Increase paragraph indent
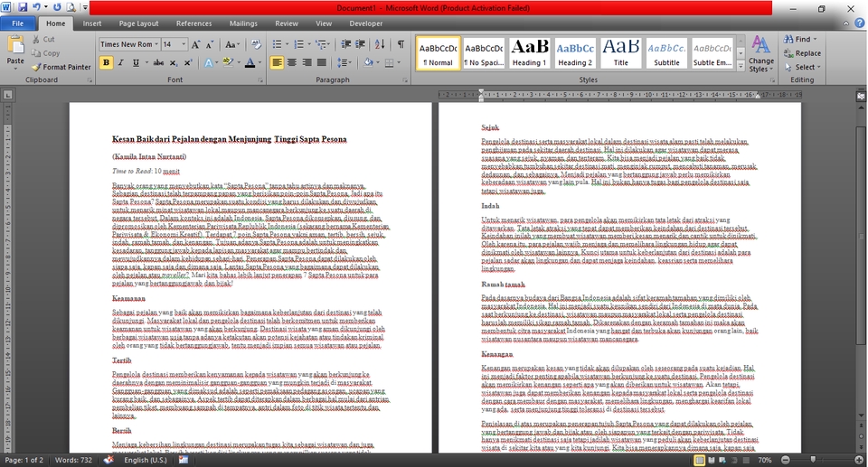Viewport: 868px width, 467px height. click(361, 44)
